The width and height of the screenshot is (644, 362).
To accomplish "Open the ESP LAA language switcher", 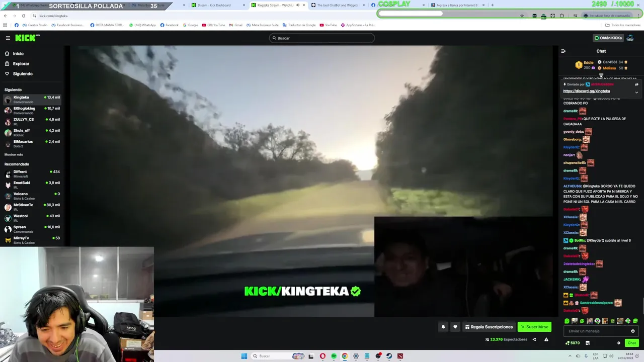I will [x=596, y=356].
